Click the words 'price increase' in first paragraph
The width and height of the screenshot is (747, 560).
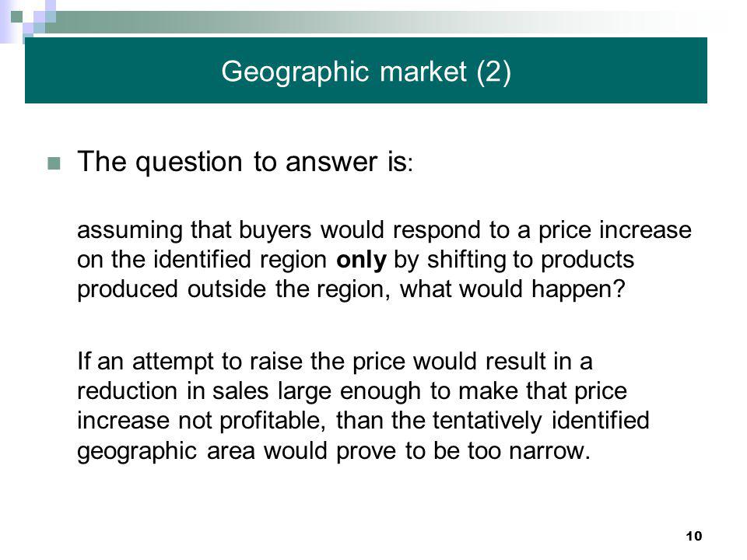(615, 230)
